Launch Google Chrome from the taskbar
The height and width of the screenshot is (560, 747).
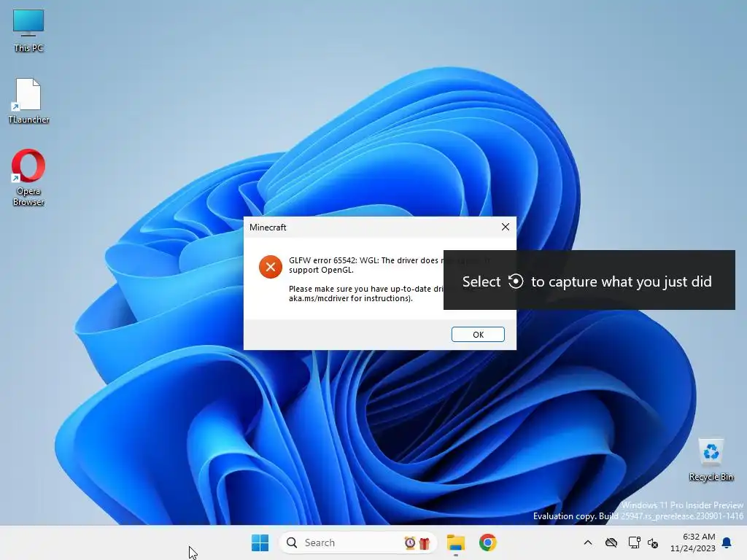pyautogui.click(x=488, y=542)
